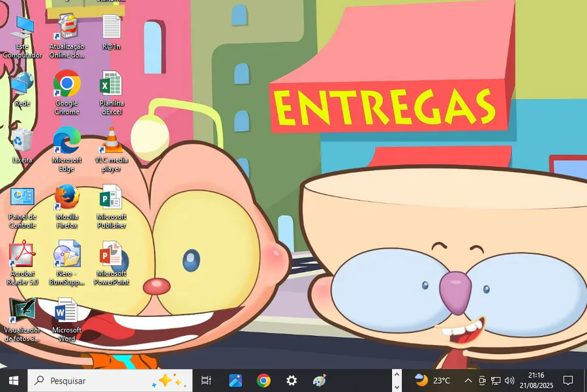587x392 pixels.
Task: Select Google Chrome desktop shortcut
Action: (x=67, y=93)
